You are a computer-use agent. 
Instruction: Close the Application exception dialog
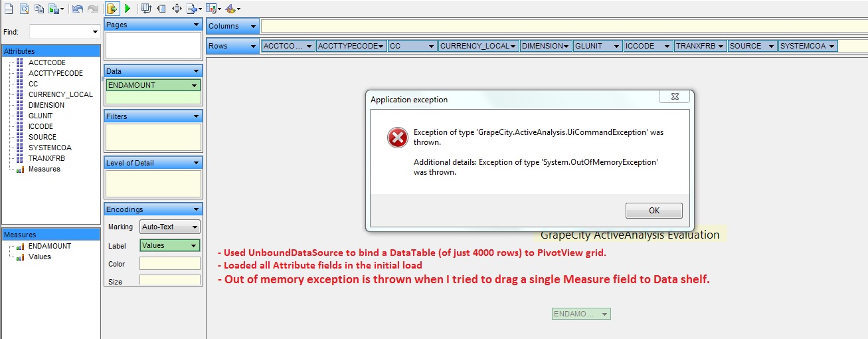pos(673,97)
